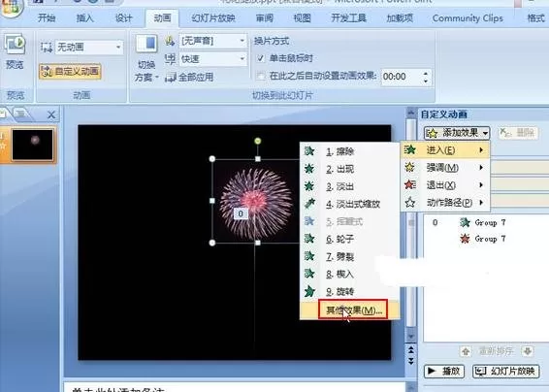Select the slide 1 fireworks thumbnail
The image size is (549, 392).
[x=33, y=145]
